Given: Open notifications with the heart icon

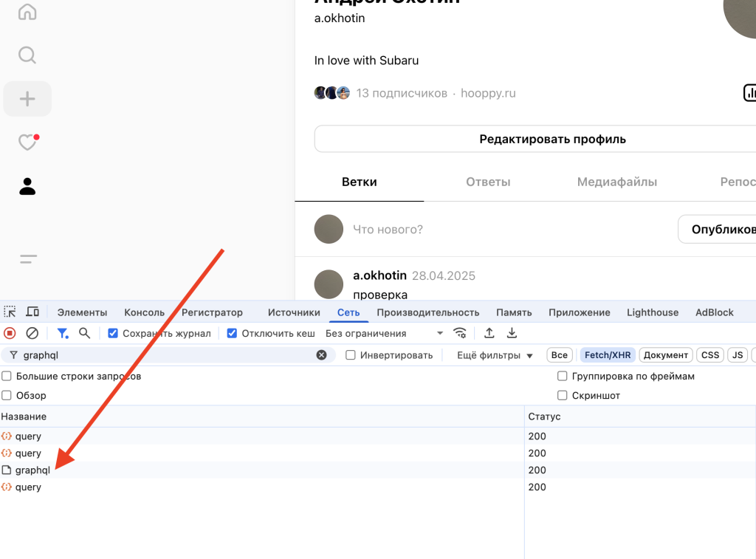Looking at the screenshot, I should 27,143.
